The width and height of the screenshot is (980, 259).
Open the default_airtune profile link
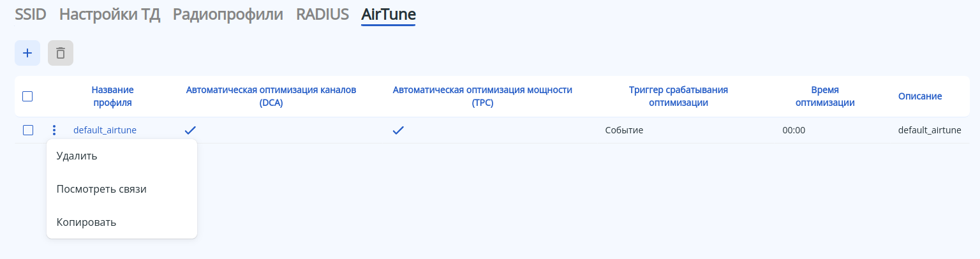click(105, 130)
